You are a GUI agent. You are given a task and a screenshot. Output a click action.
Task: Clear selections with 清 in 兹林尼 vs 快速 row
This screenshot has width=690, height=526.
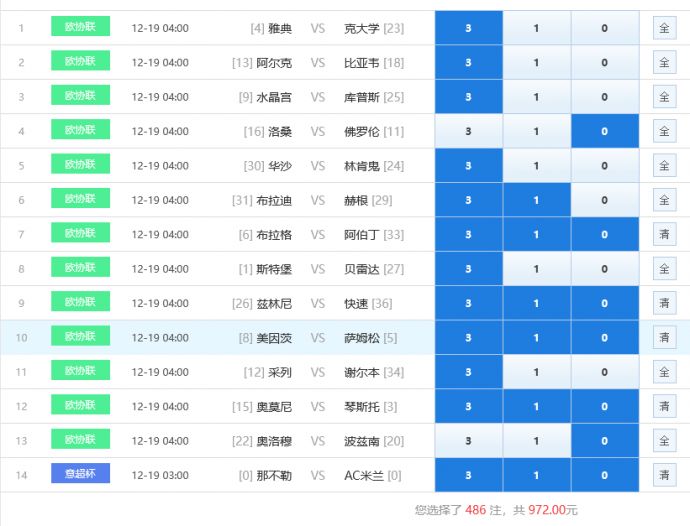point(664,303)
